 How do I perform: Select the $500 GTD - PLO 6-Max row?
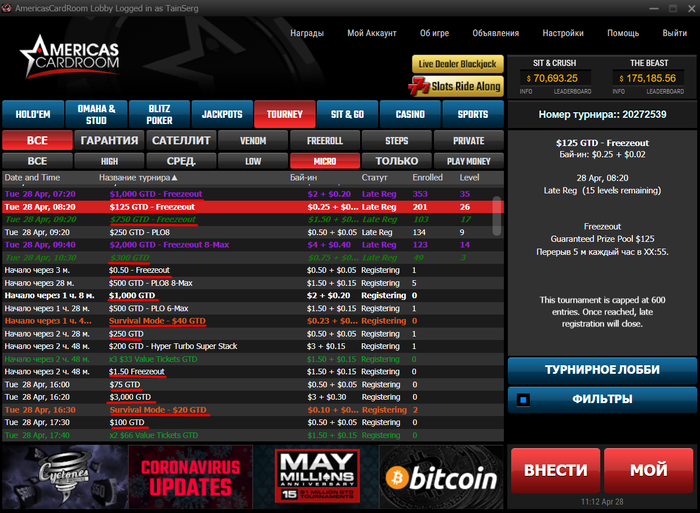[253, 309]
